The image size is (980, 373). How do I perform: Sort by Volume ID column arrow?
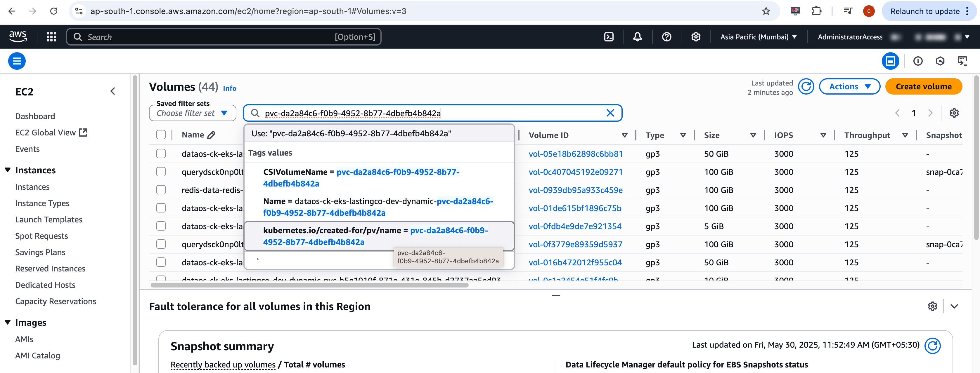point(624,135)
